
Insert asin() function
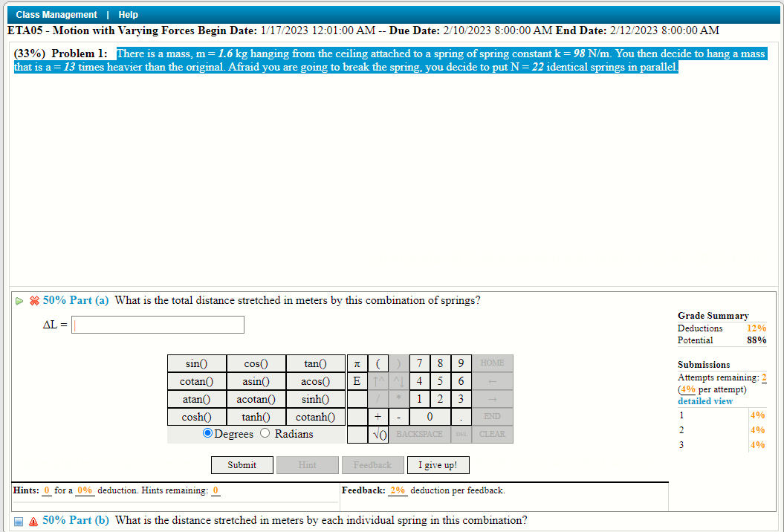[x=256, y=381]
